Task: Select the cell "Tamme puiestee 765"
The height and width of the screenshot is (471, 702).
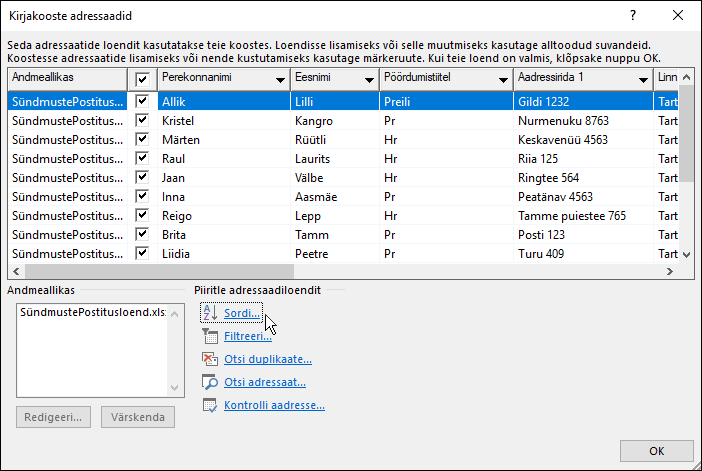Action: click(583, 216)
